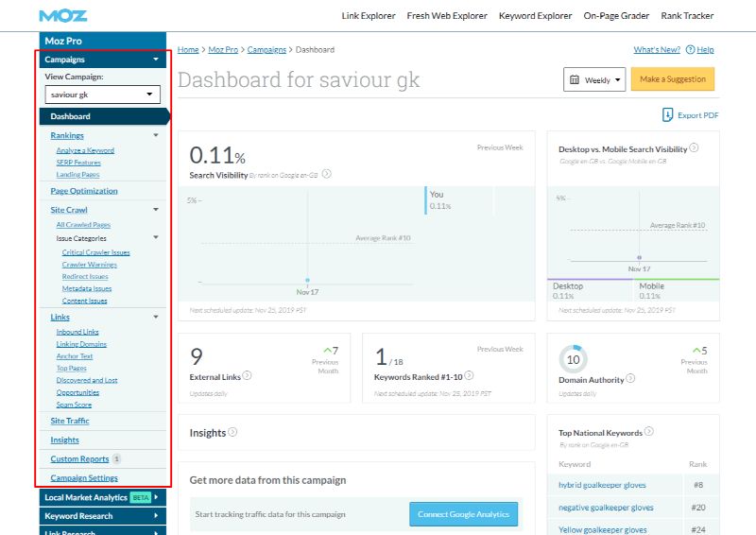Open Fresh Web Explorer in top navigation
This screenshot has width=756, height=535.
[447, 16]
